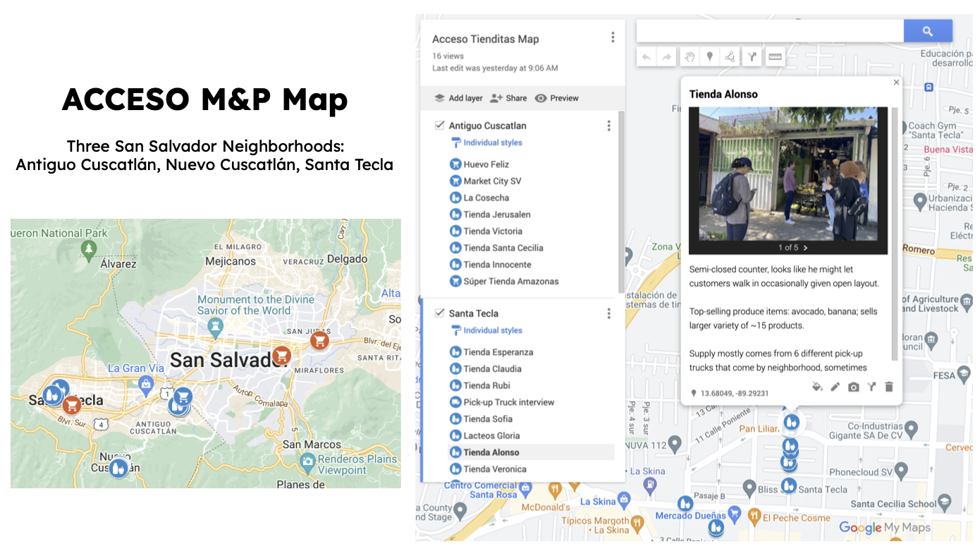
Task: Click orange cart marker near San Salvador label
Action: (282, 356)
